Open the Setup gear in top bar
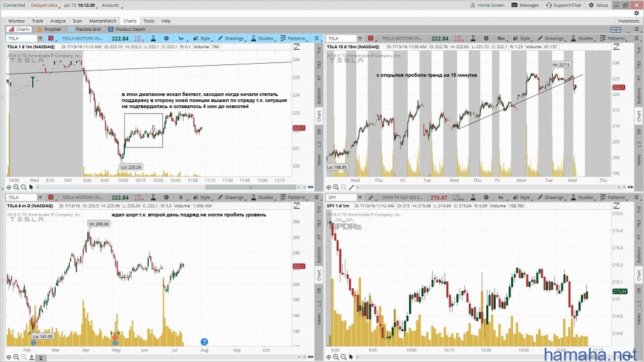Screen dimensions: 644x362 coord(598,5)
